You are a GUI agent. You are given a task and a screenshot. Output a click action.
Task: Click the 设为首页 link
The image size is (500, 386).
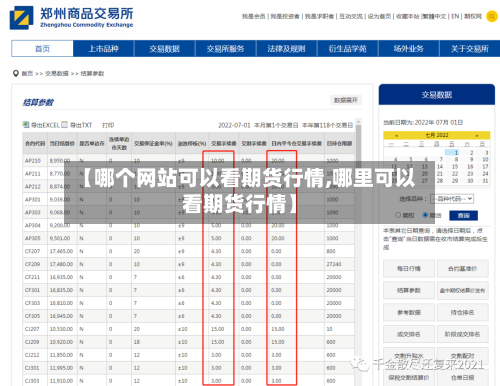pyautogui.click(x=379, y=16)
